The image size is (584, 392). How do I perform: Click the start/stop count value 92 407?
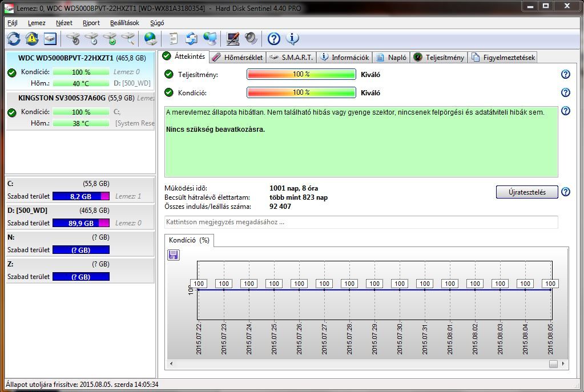(280, 207)
